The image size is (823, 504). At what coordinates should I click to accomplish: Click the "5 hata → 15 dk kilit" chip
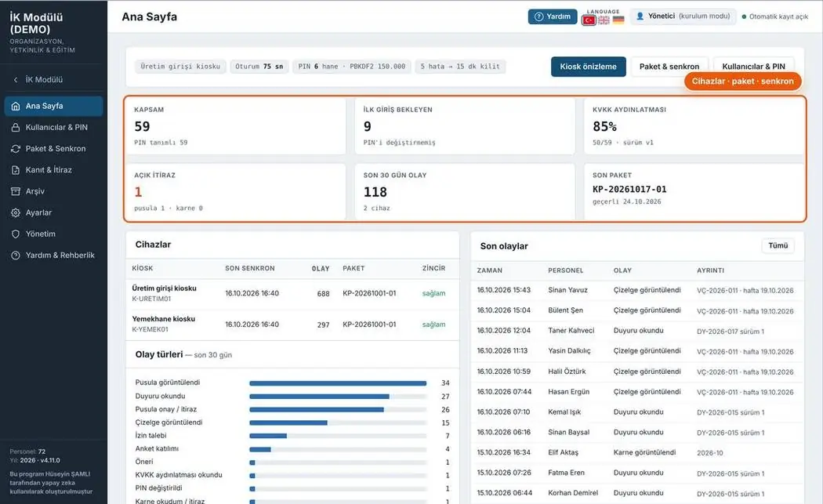click(x=460, y=67)
